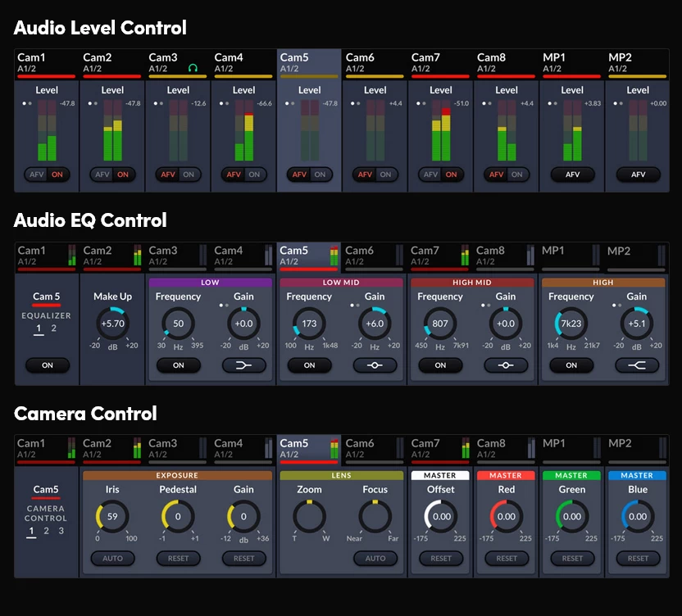
Task: Click the MP1 AFV button
Action: pos(572,174)
